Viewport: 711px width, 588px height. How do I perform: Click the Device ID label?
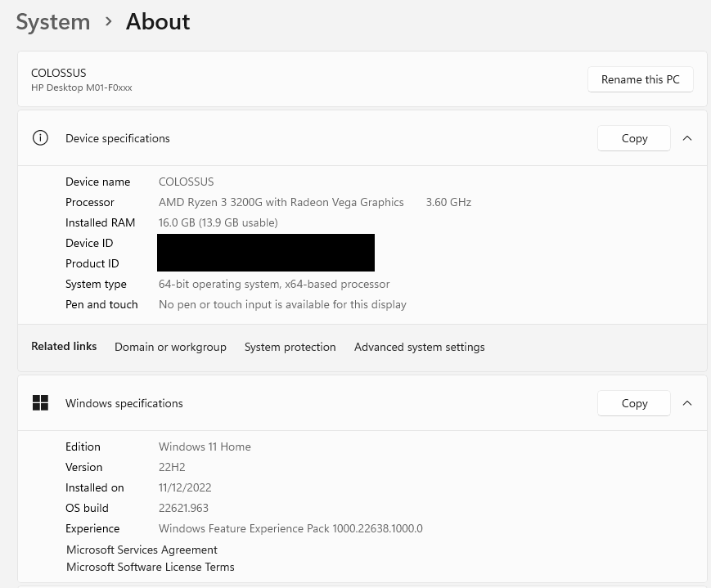click(x=89, y=243)
